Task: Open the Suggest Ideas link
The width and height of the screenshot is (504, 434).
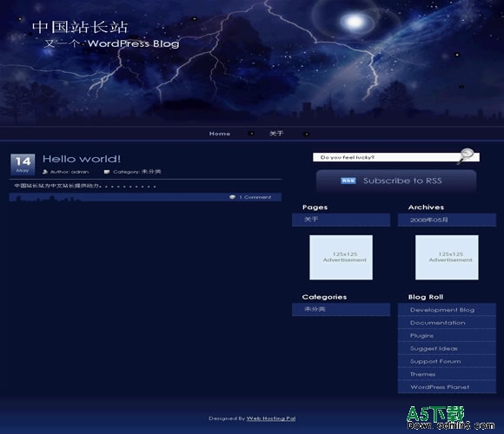Action: click(434, 348)
